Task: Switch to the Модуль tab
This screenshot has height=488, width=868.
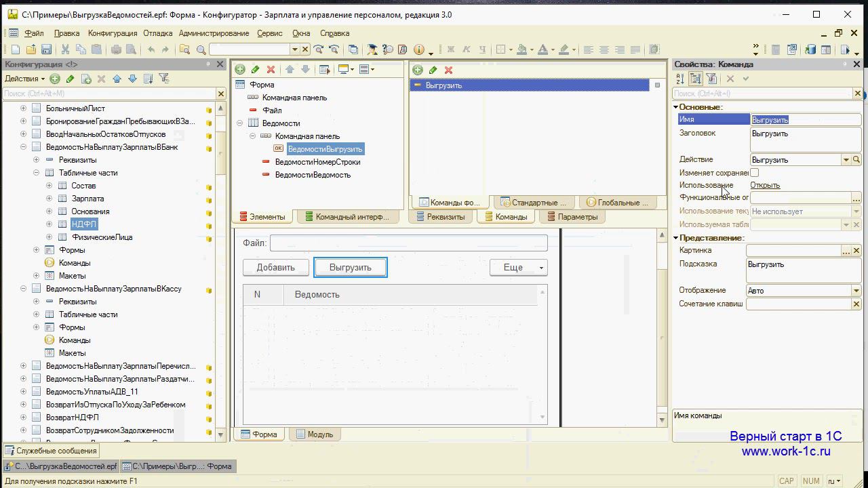Action: [x=315, y=434]
